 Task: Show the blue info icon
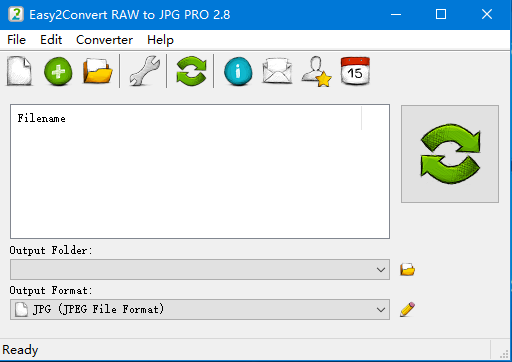[238, 71]
